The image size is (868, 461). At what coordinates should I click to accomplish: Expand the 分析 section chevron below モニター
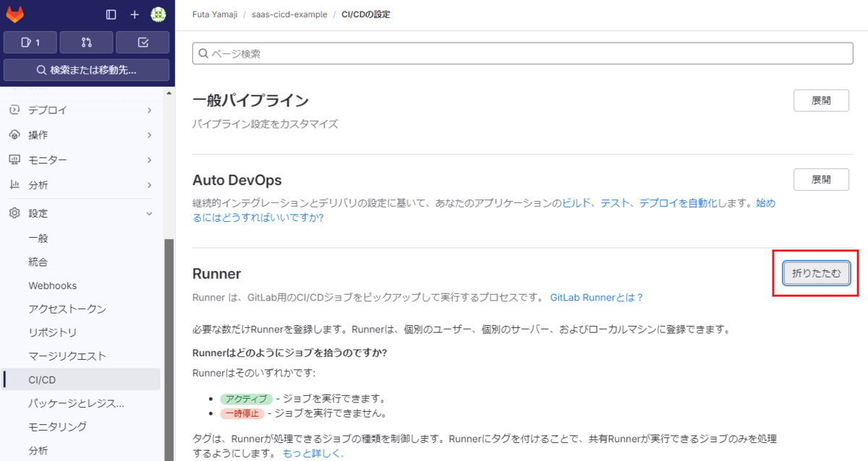point(149,184)
